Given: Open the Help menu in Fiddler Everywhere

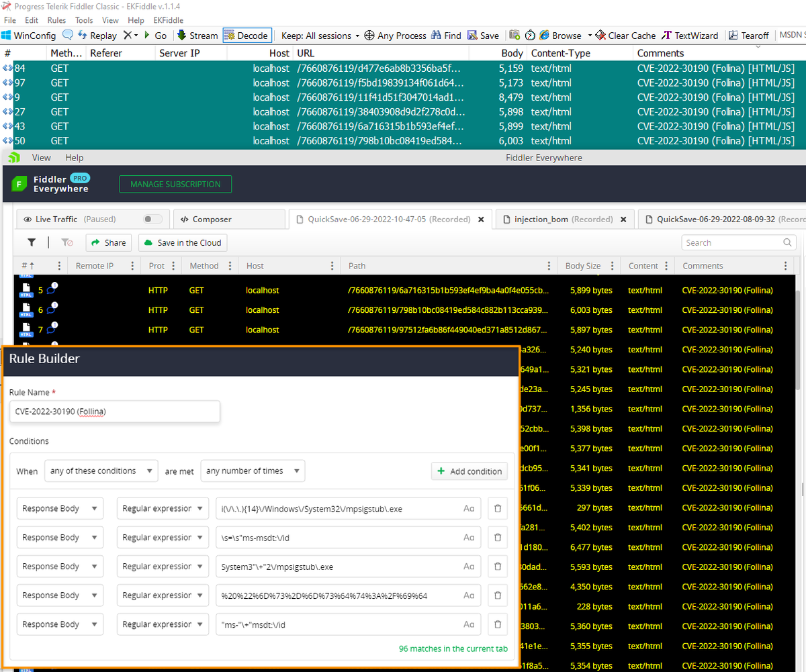Looking at the screenshot, I should (x=75, y=158).
